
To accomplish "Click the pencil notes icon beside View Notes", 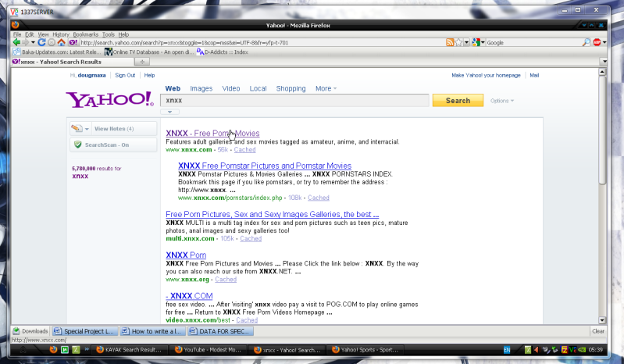I will [77, 129].
